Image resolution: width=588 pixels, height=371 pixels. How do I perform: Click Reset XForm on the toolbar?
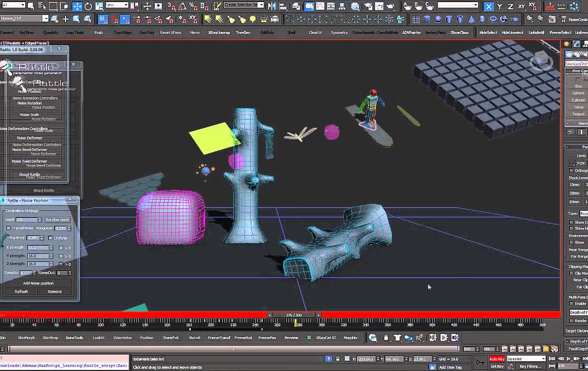tap(170, 32)
